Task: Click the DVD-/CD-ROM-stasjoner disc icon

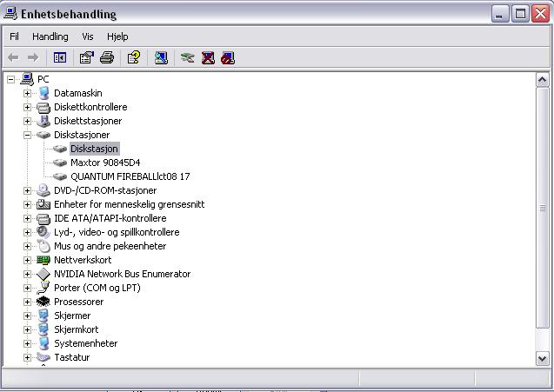Action: pyautogui.click(x=43, y=190)
